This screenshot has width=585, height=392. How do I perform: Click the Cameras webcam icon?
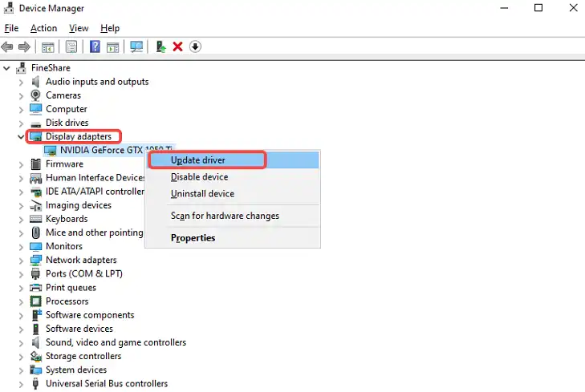coord(35,95)
